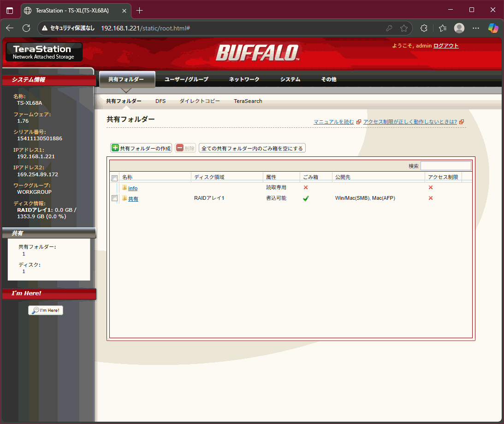This screenshot has width=504, height=424.
Task: Open the browser profile avatar
Action: pos(459,28)
